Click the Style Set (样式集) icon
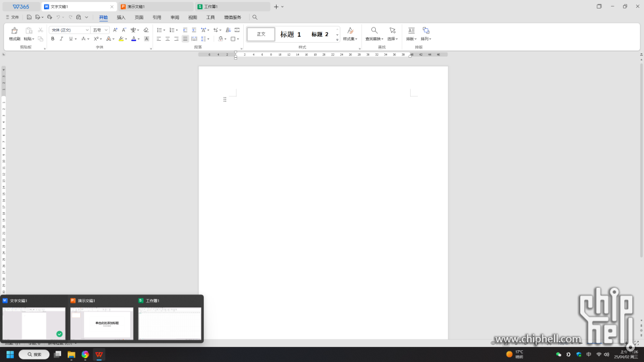The width and height of the screenshot is (644, 362). click(x=350, y=31)
